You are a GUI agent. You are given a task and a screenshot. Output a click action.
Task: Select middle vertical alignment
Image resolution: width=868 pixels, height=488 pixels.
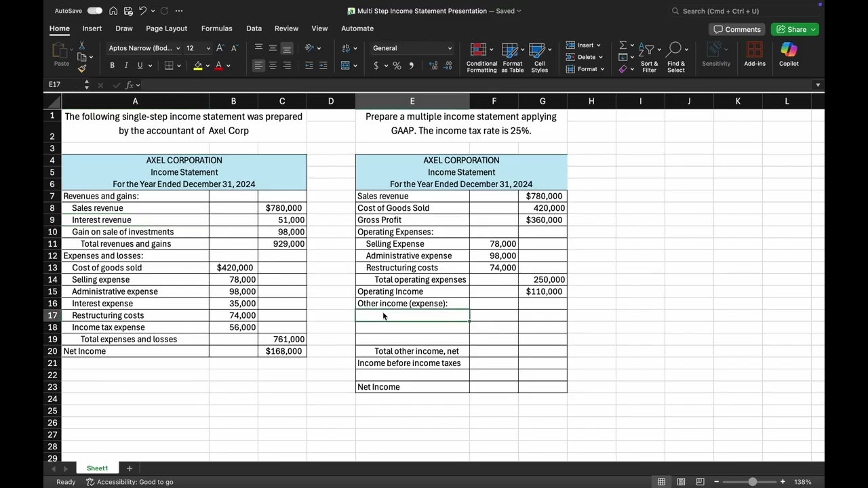[273, 48]
